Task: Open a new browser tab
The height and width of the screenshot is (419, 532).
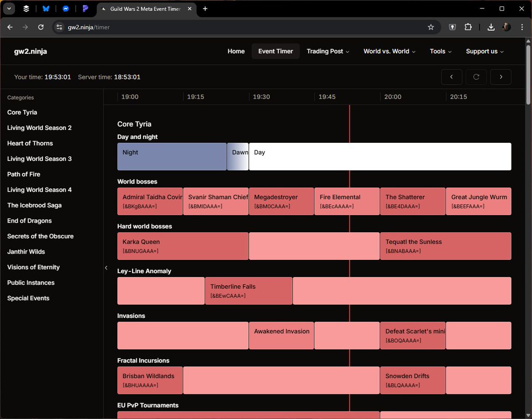Action: 205,8
